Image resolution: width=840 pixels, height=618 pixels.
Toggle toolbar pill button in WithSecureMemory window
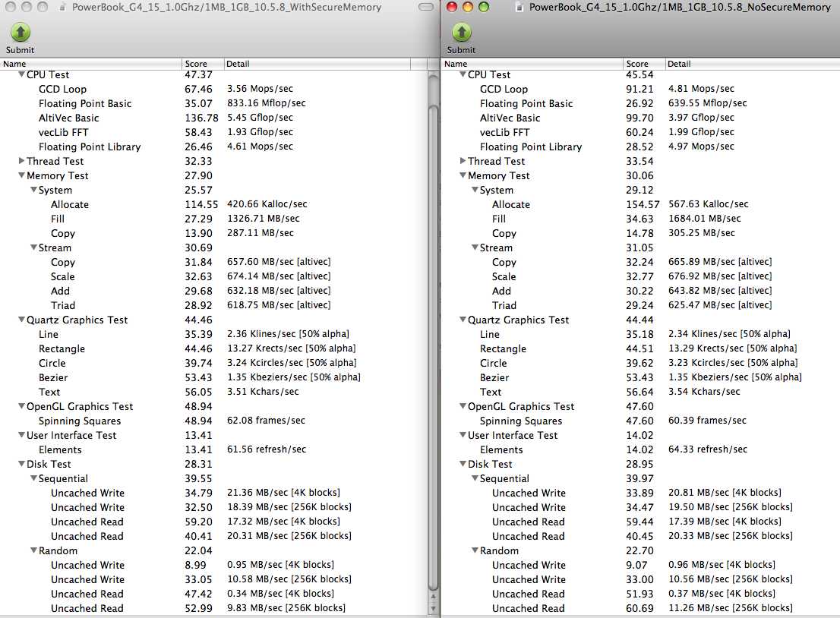(x=426, y=7)
